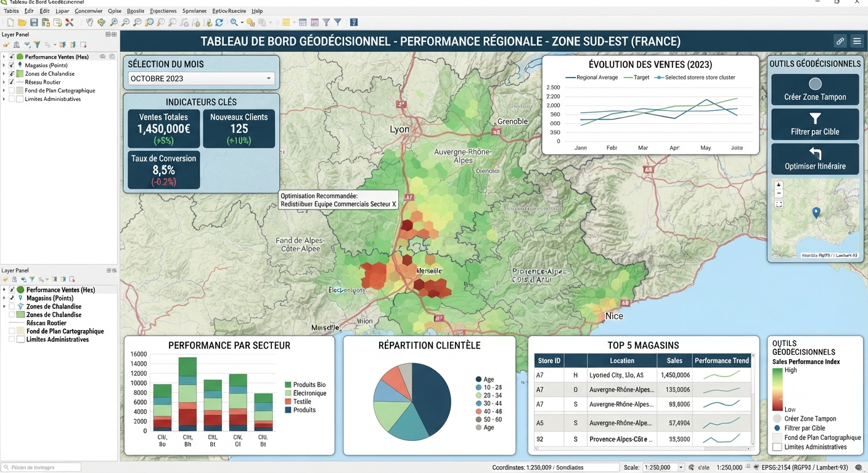
Task: Toggle Réseau Routier checkbox in upper panel
Action: [12, 82]
